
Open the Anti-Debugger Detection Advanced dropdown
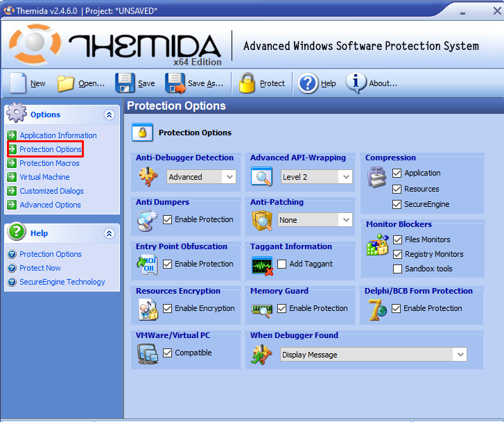point(201,177)
